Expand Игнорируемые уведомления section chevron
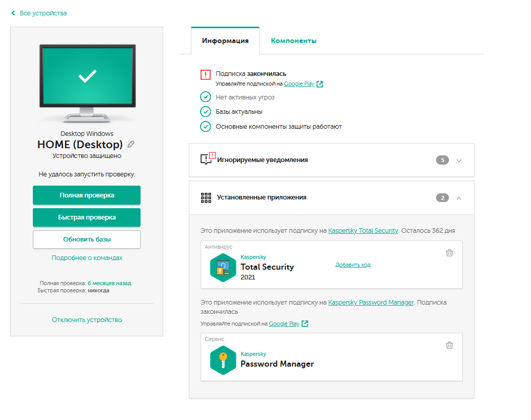The image size is (531, 420). coord(459,161)
